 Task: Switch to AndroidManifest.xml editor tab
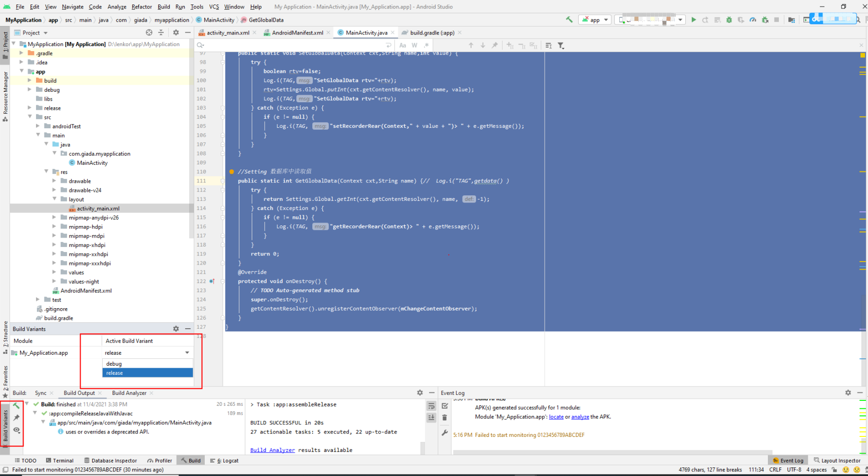click(x=297, y=33)
